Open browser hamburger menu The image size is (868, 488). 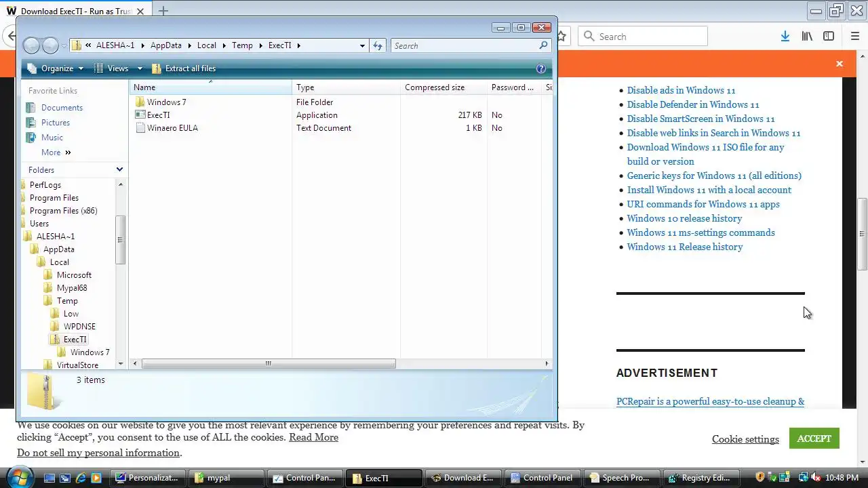click(x=855, y=37)
